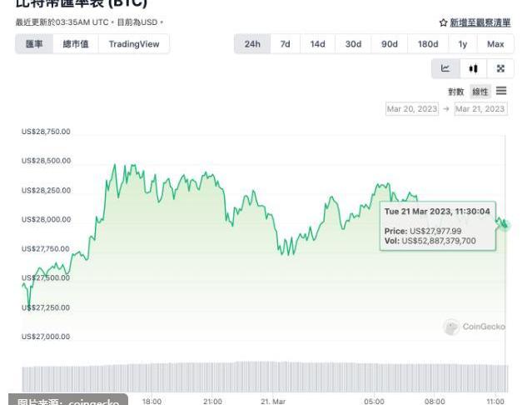Switch to the 總市值 tab
This screenshot has height=405, width=532.
[76, 44]
